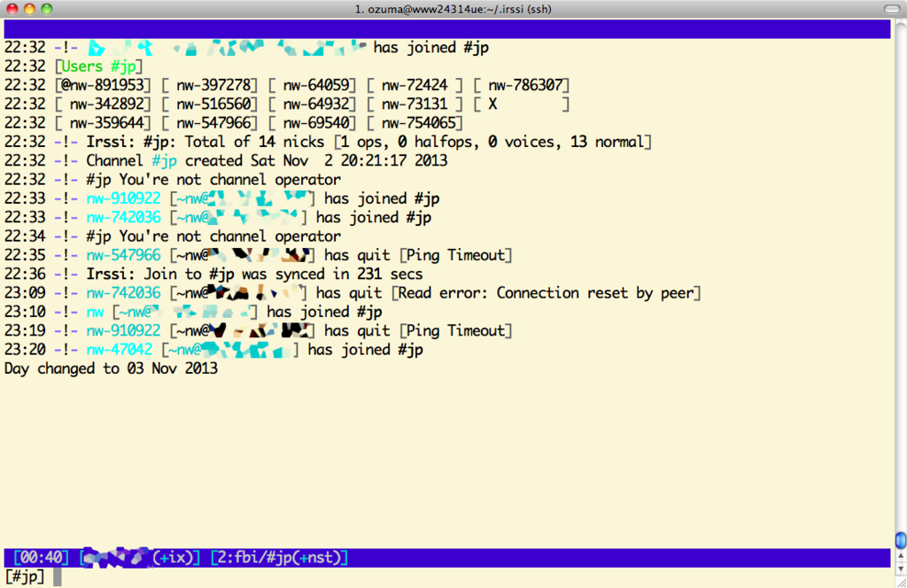Click 'synced in 231 secs' message
907x588 pixels.
pos(349,274)
